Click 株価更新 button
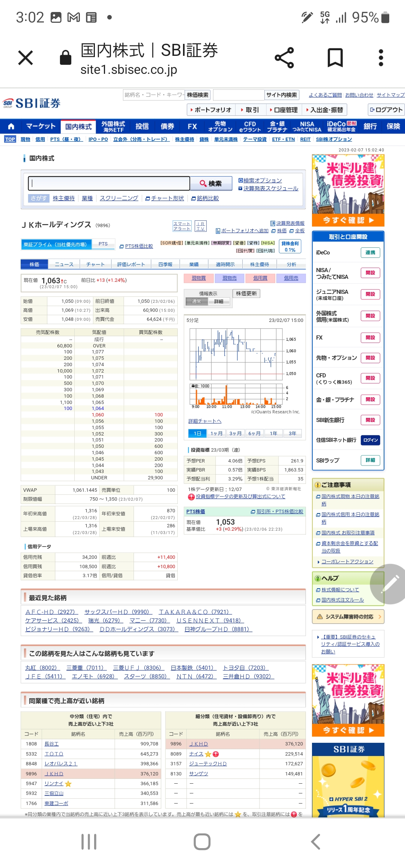The image size is (405, 868). pyautogui.click(x=246, y=293)
